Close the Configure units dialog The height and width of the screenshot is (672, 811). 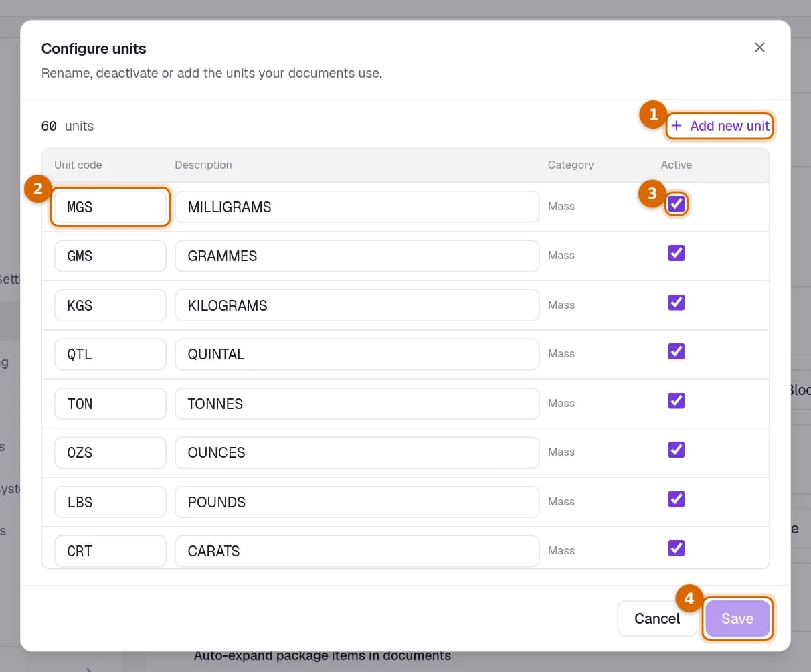click(759, 48)
